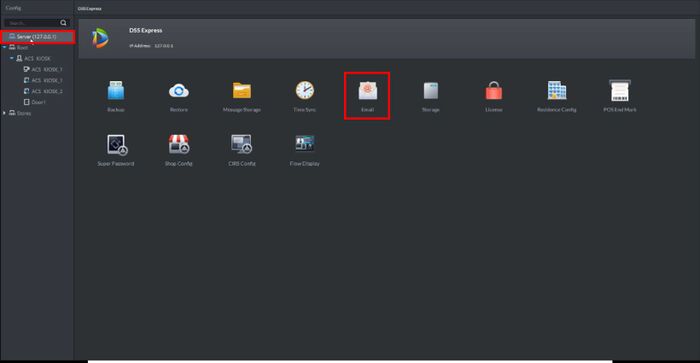Select the Stores node
The image size is (700, 363).
coord(24,113)
